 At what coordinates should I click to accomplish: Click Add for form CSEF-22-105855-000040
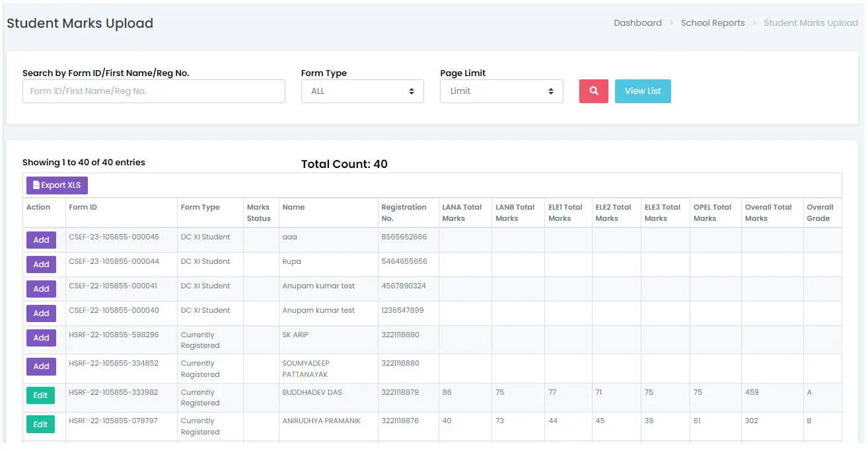[x=41, y=313]
